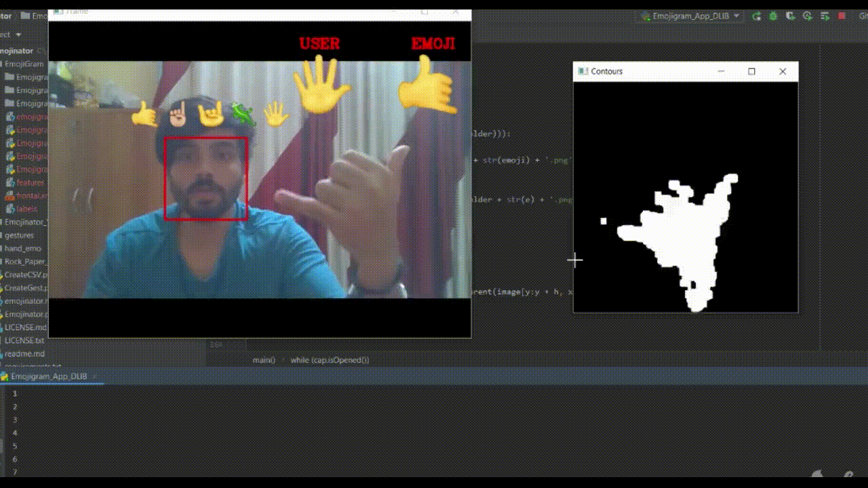The height and width of the screenshot is (488, 868).
Task: Click the main() breadcrumb in editor
Action: (264, 360)
